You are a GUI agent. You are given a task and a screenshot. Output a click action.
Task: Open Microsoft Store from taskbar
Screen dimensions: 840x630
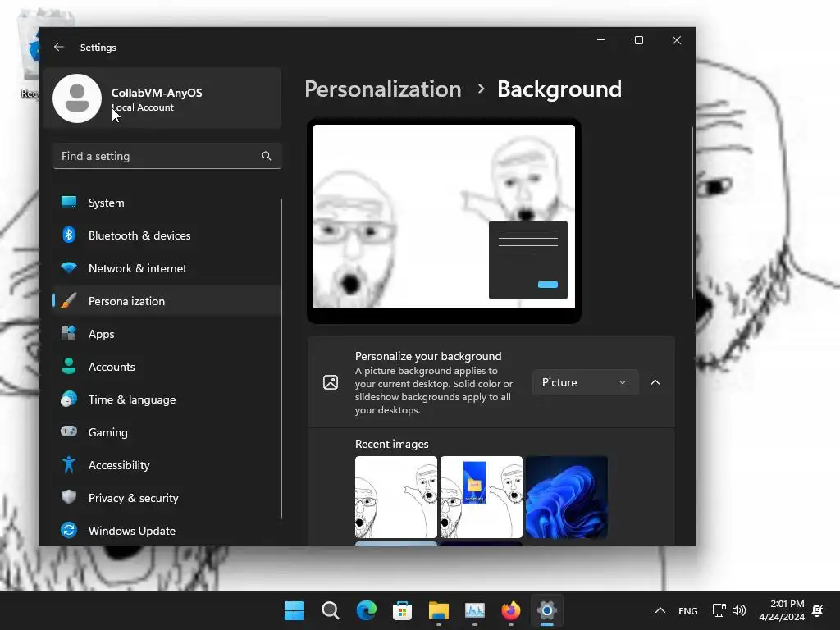402,610
